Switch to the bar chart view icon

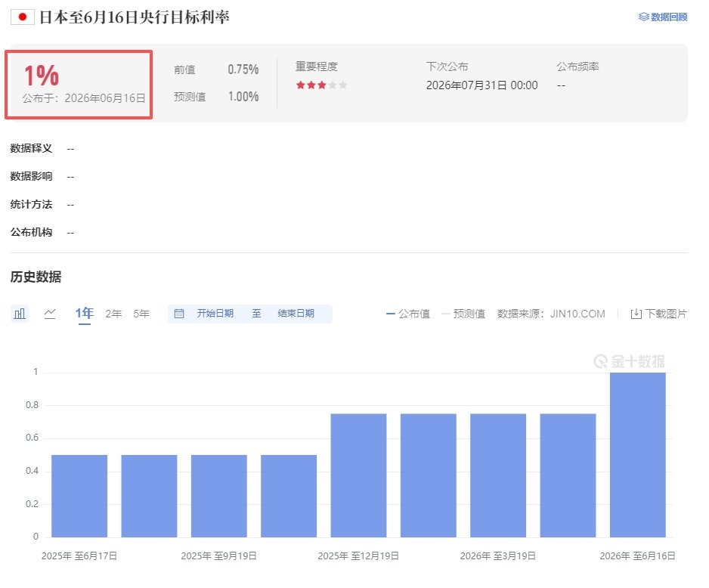(20, 314)
